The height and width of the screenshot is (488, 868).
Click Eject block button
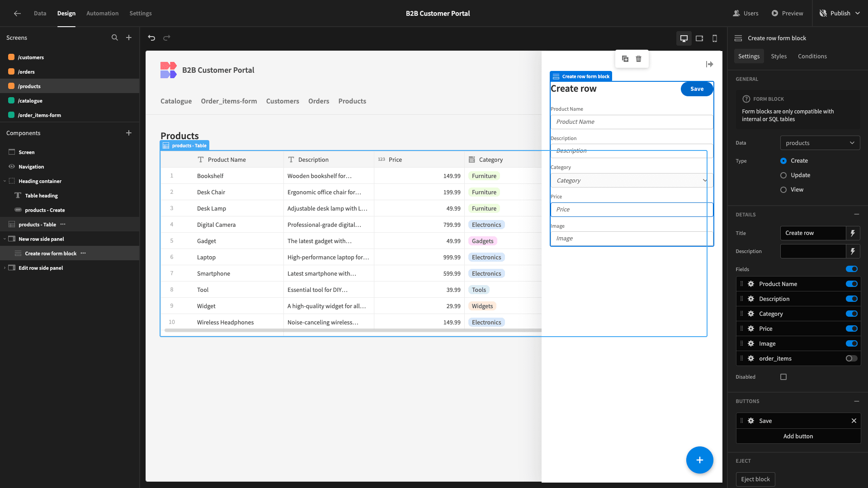[755, 479]
